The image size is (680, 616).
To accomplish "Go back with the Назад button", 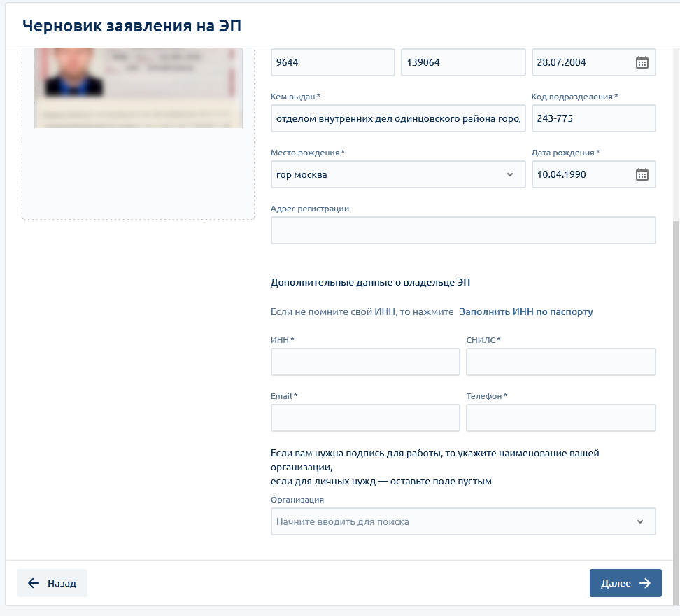I will pos(52,583).
